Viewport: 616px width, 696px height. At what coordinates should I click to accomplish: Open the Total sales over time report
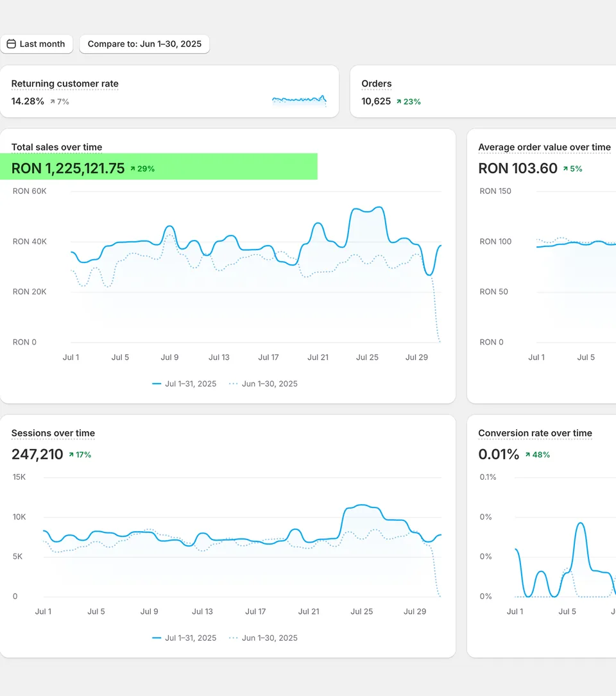tap(57, 147)
